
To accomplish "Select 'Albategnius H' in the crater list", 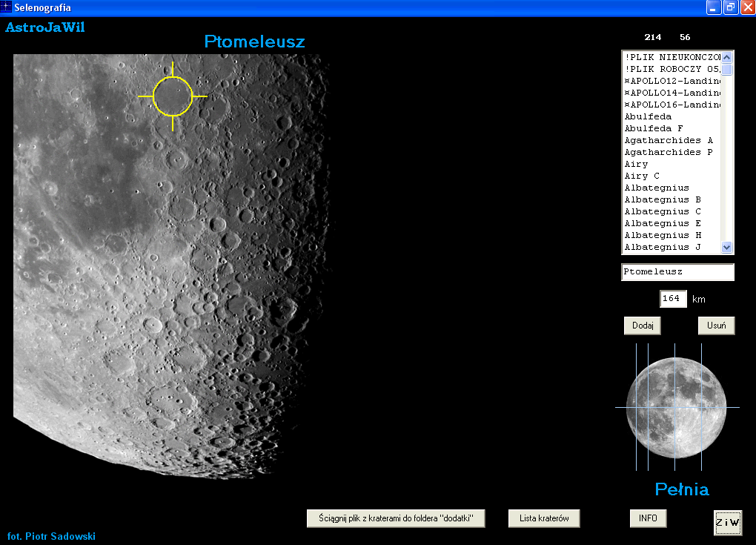I will tap(672, 235).
